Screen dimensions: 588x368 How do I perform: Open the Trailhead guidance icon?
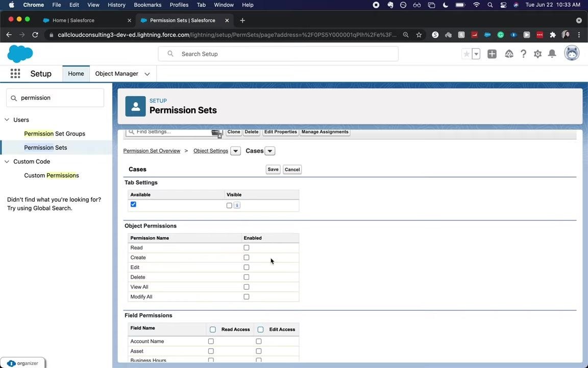(509, 54)
